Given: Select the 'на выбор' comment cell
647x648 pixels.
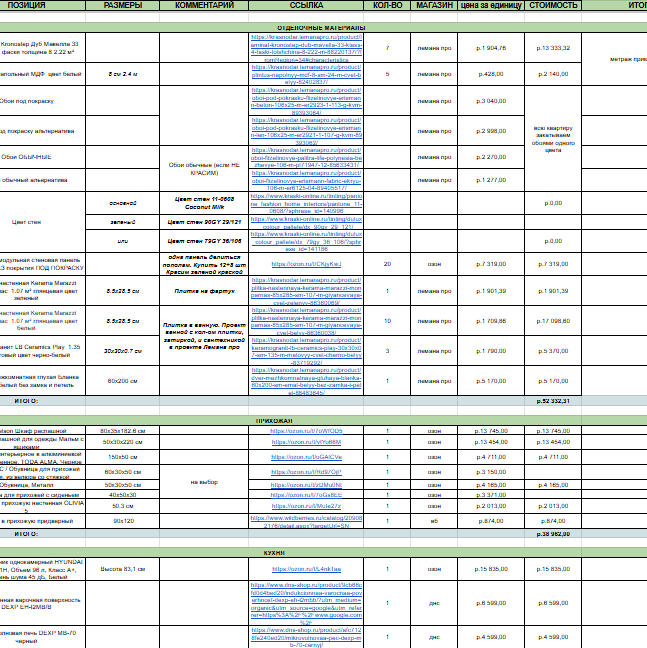Looking at the screenshot, I should point(204,482).
